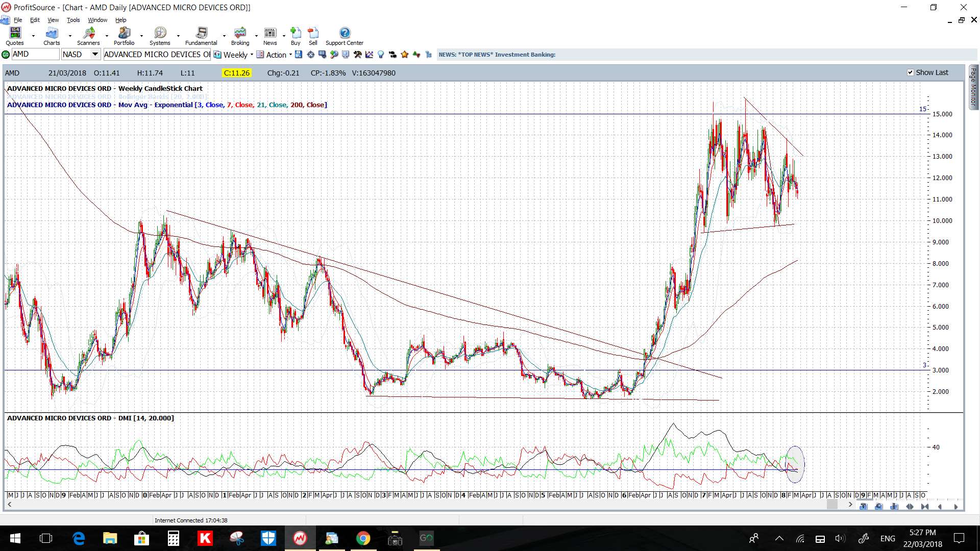Viewport: 980px width, 551px height.
Task: Open Chrome from the taskbar
Action: click(363, 538)
